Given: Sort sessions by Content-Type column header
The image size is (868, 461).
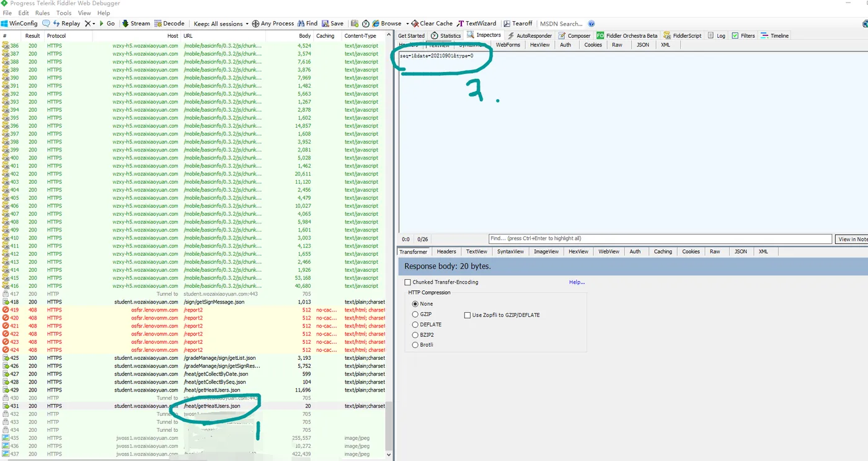Looking at the screenshot, I should [364, 36].
